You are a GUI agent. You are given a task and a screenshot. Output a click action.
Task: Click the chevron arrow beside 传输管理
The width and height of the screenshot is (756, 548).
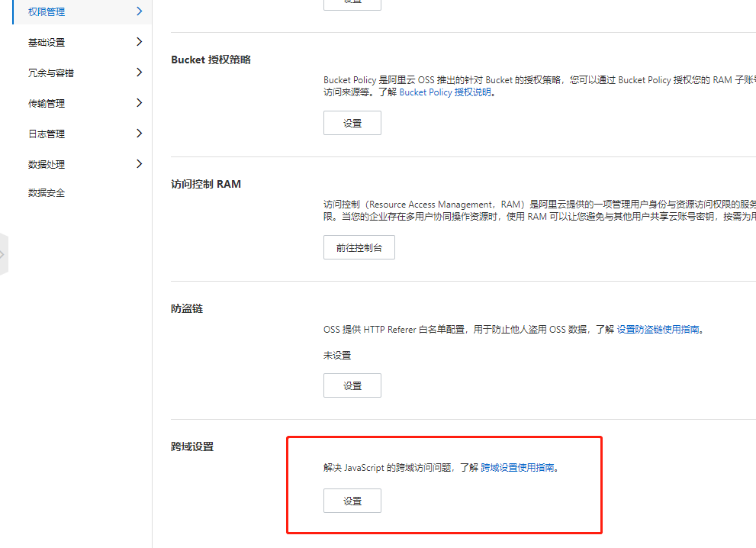(139, 103)
